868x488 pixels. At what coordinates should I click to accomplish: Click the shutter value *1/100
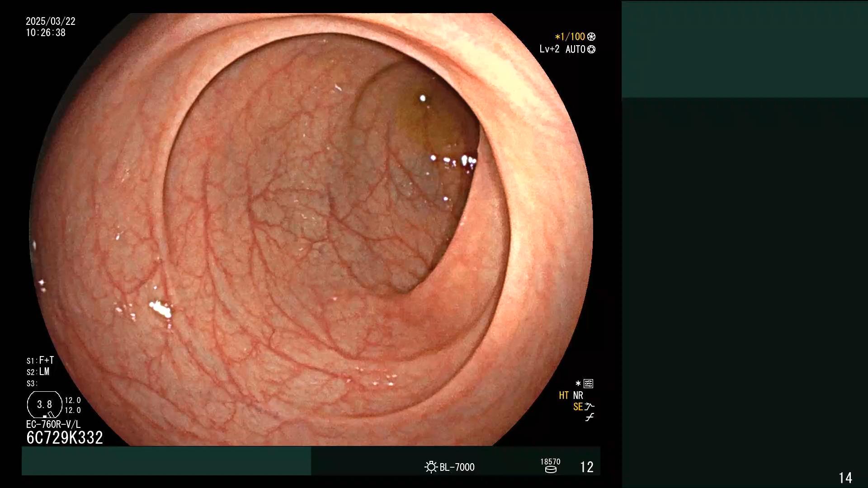point(570,37)
